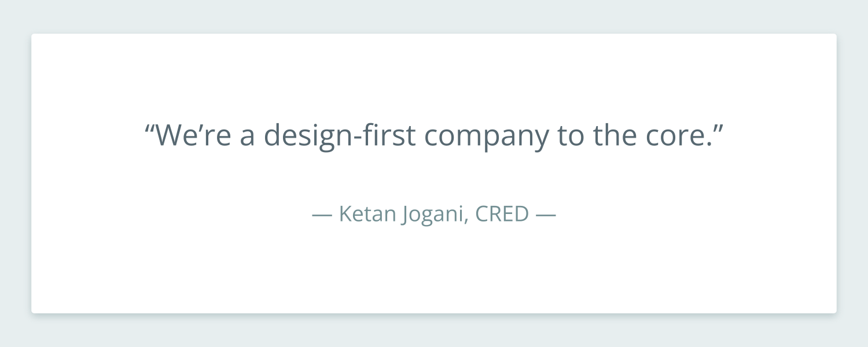This screenshot has height=347, width=868.
Task: Click the CRED company name
Action: coord(502,214)
